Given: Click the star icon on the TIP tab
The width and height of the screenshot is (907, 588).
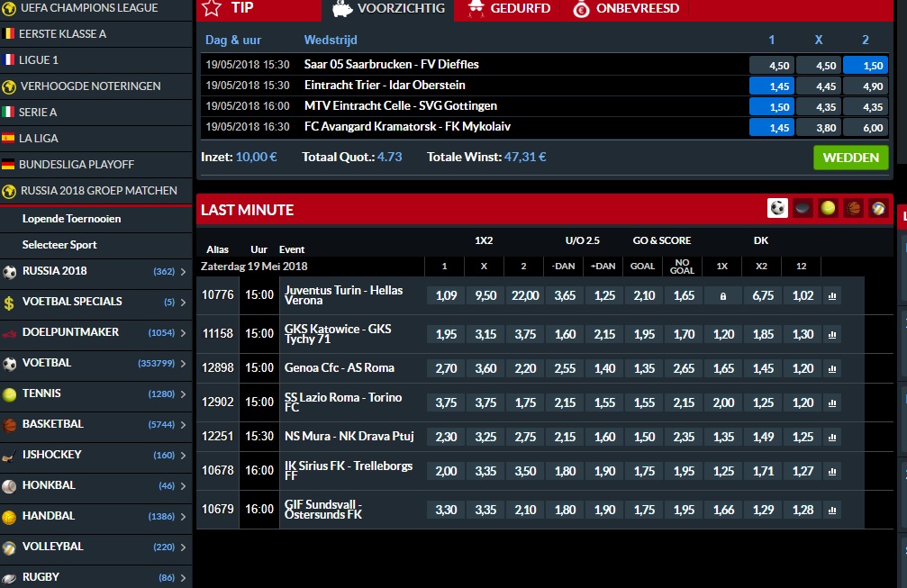Looking at the screenshot, I should click(213, 8).
